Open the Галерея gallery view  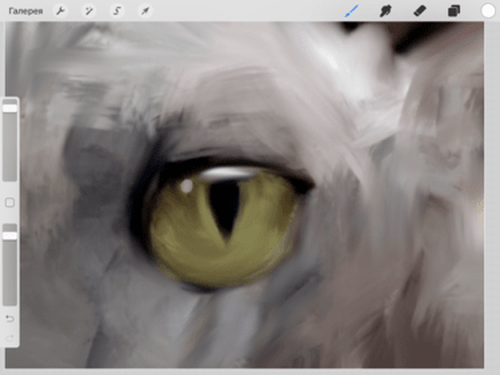pos(26,11)
